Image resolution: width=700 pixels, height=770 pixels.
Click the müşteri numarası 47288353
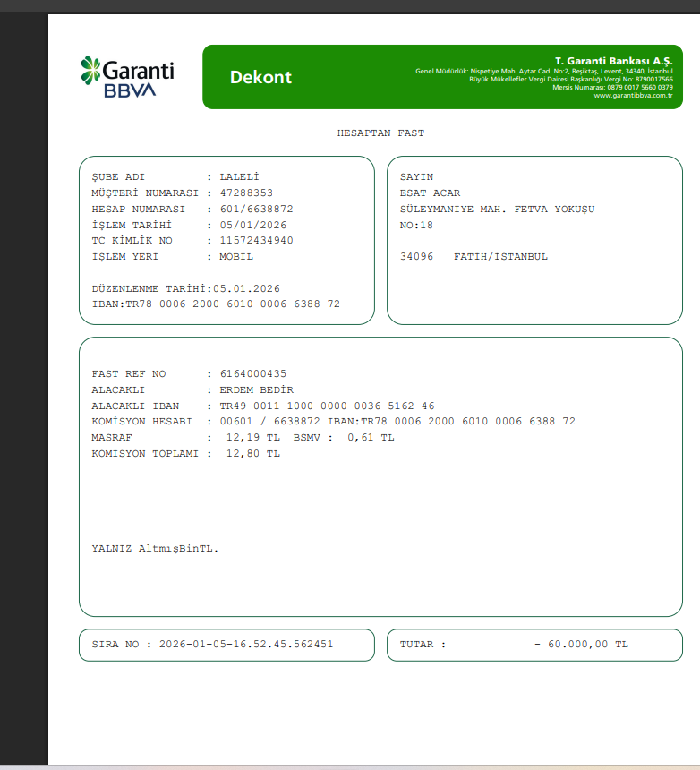[x=246, y=193]
